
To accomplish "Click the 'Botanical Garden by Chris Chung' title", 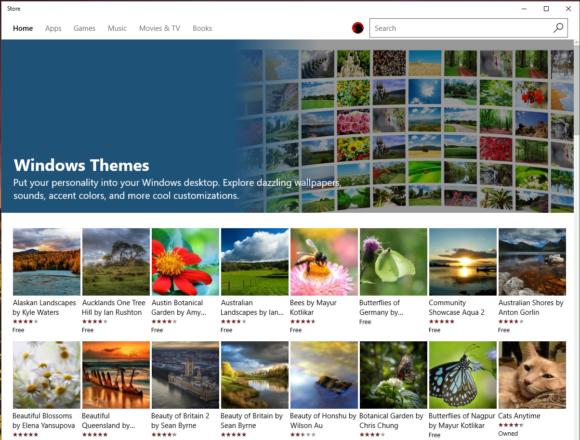I will click(391, 420).
